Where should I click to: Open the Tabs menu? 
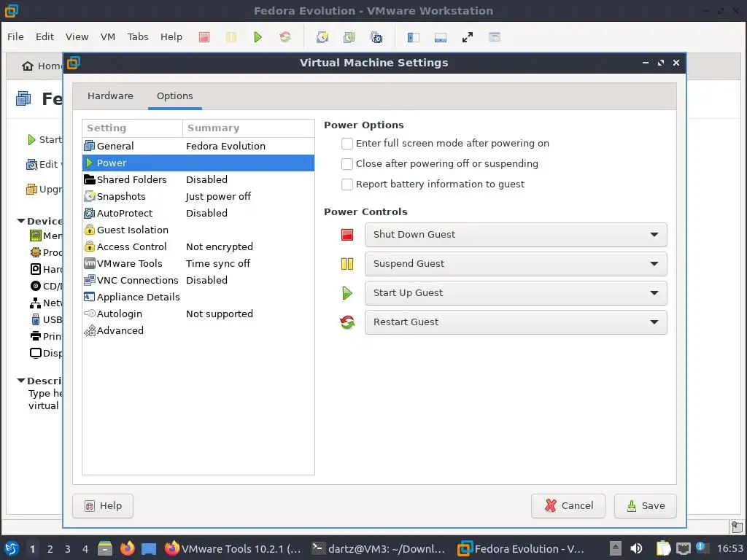(138, 36)
